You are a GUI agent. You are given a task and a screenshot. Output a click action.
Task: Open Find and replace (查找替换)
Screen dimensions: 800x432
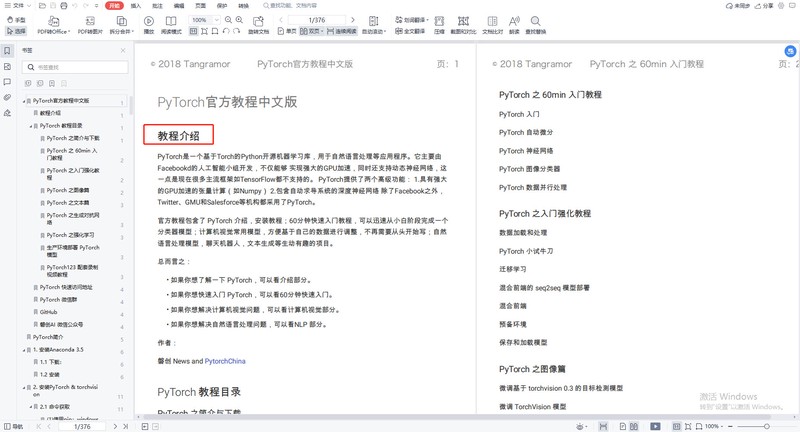coord(535,25)
